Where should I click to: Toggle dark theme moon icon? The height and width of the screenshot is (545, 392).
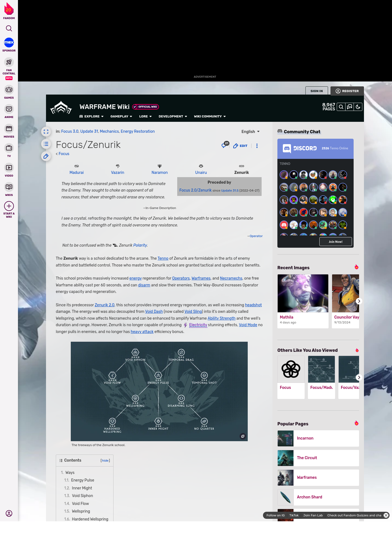click(358, 107)
